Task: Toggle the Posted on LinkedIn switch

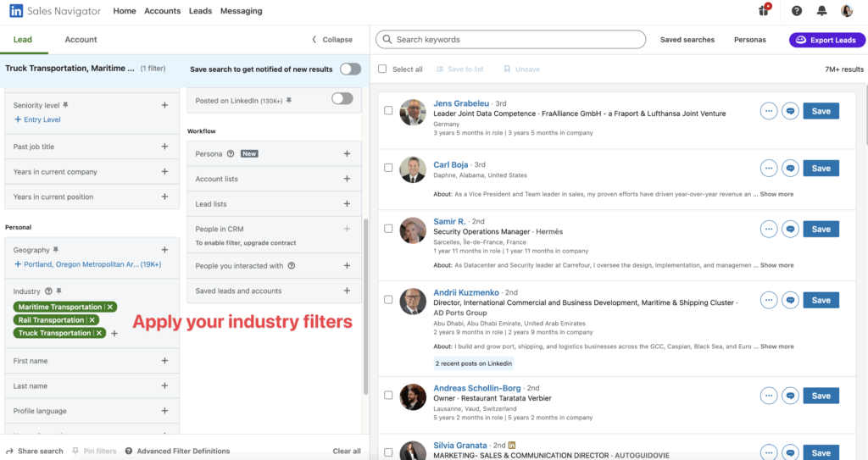Action: pos(342,98)
